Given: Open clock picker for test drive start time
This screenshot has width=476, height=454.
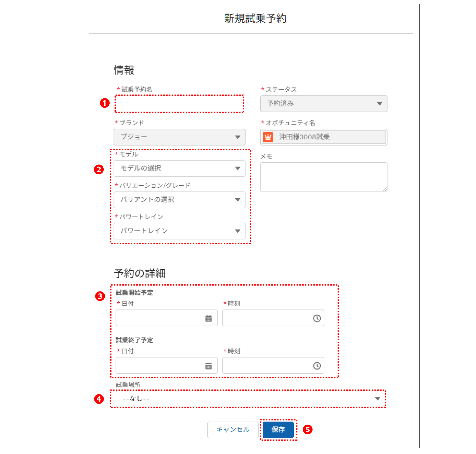Looking at the screenshot, I should pos(317,318).
